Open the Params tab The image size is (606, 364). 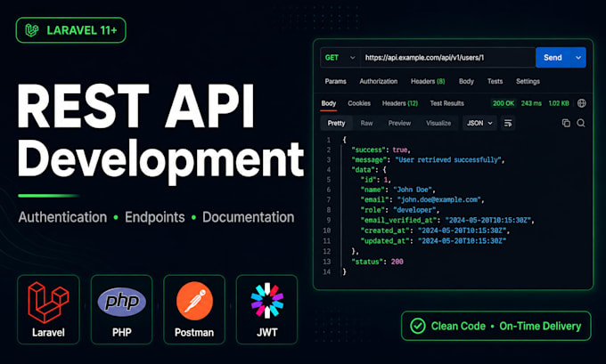click(335, 82)
